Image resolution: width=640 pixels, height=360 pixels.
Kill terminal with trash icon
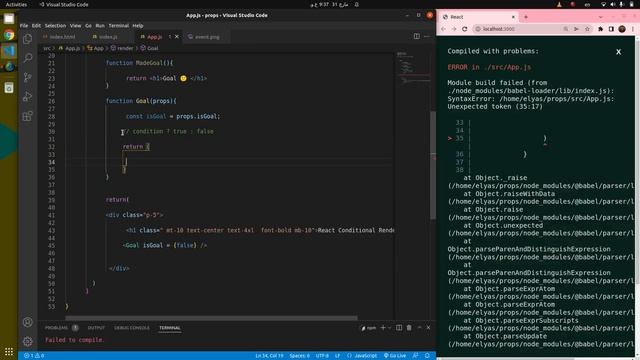click(409, 328)
